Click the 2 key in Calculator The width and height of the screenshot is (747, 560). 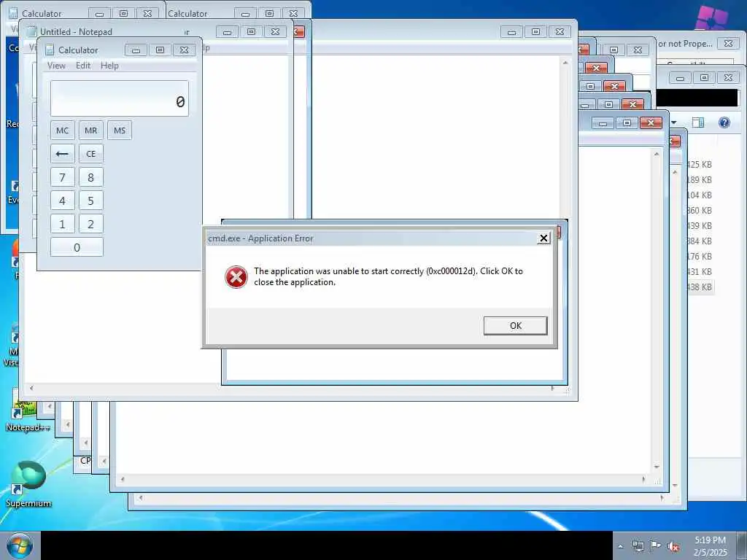90,225
